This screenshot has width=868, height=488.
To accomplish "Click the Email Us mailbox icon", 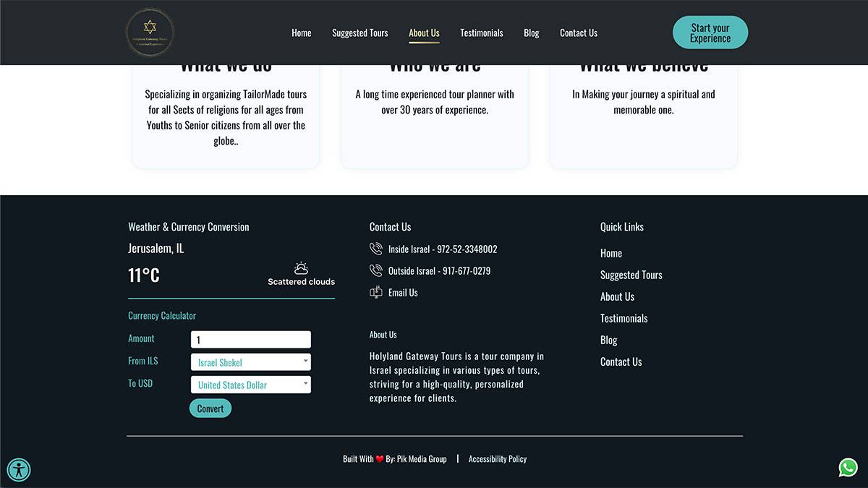I will tap(376, 293).
